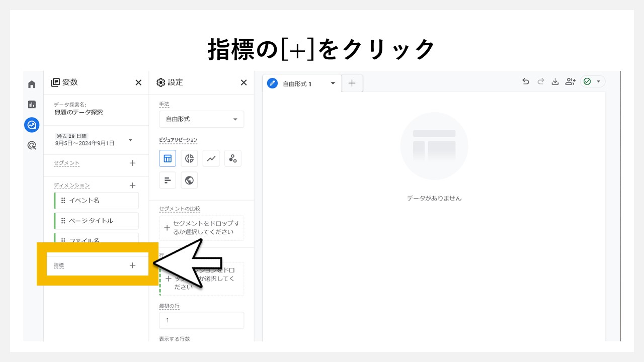Pick the line chart visualization icon
Screen dimensions: 644x362
pos(211,158)
